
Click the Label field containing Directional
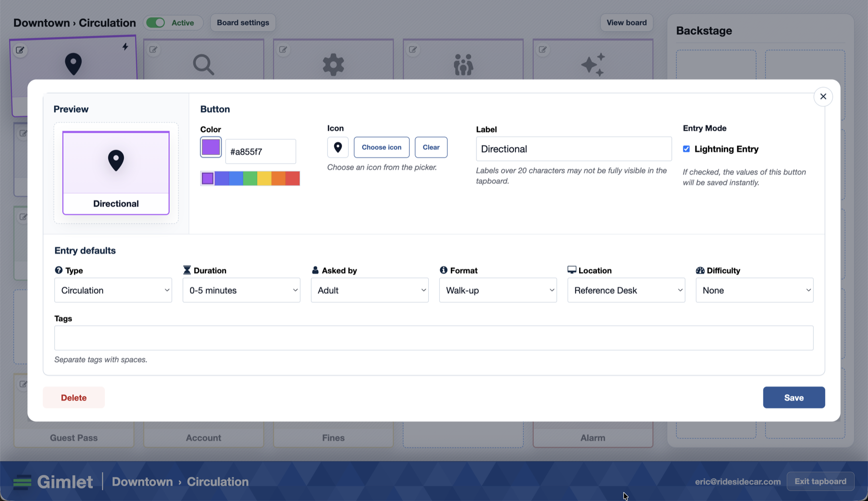[x=574, y=149]
